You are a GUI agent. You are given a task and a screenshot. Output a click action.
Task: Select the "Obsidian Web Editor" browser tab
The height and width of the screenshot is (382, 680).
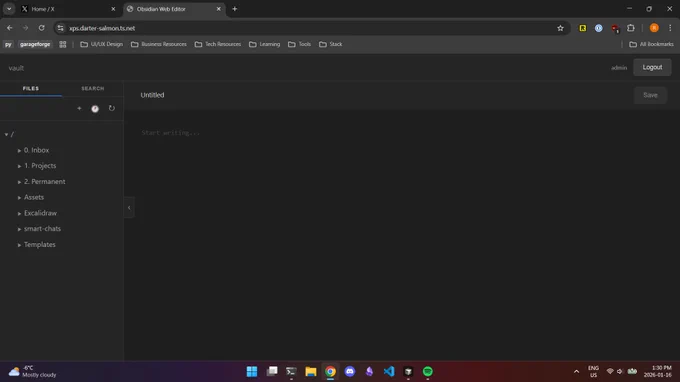[173, 9]
